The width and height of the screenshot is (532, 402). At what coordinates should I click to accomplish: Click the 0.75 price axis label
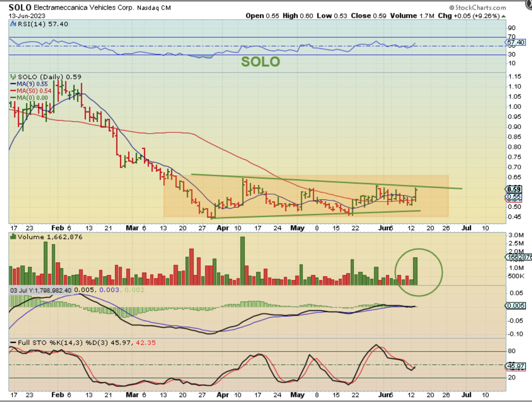click(x=514, y=157)
